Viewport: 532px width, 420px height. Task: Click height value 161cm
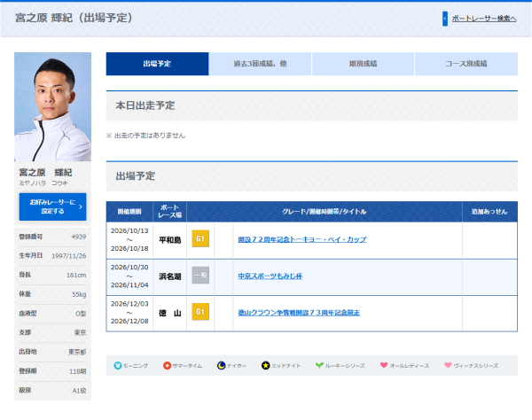point(76,276)
